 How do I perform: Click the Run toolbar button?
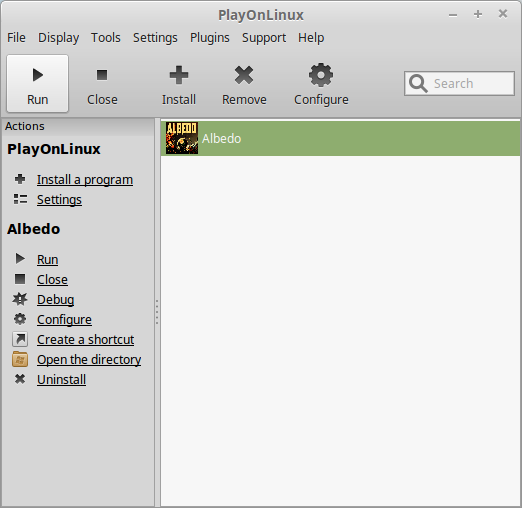pyautogui.click(x=37, y=83)
